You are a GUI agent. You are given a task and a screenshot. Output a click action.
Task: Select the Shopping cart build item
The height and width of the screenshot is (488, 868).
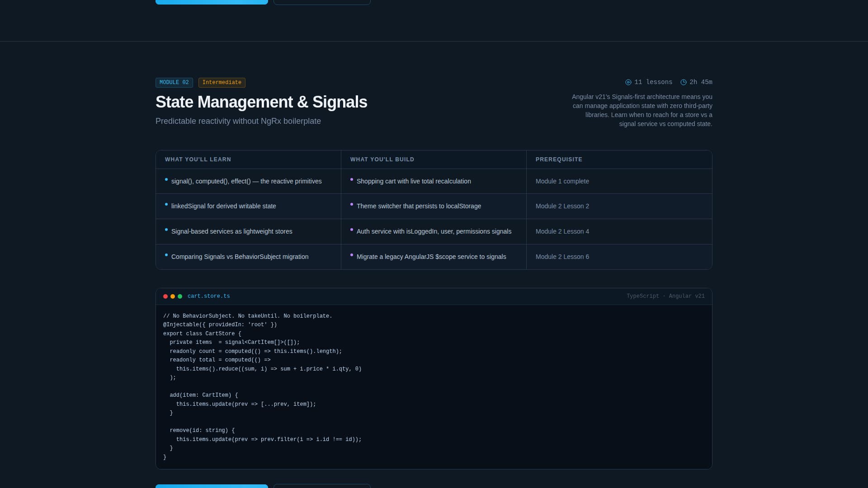click(x=413, y=181)
